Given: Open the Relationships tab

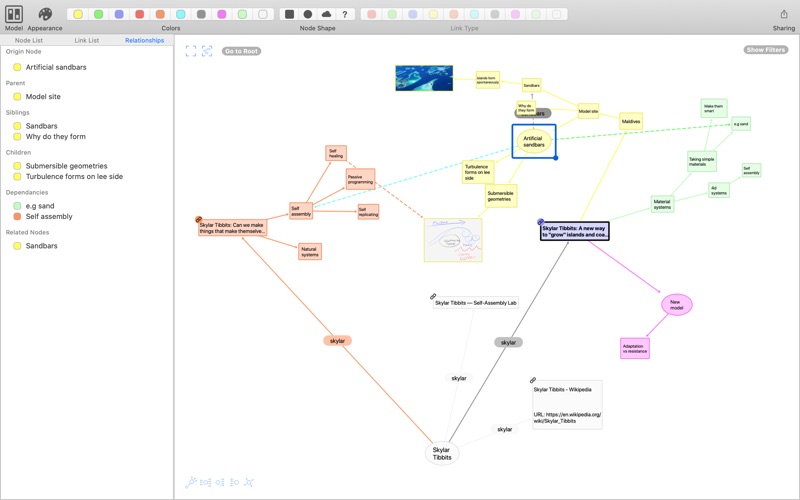Looking at the screenshot, I should (144, 41).
